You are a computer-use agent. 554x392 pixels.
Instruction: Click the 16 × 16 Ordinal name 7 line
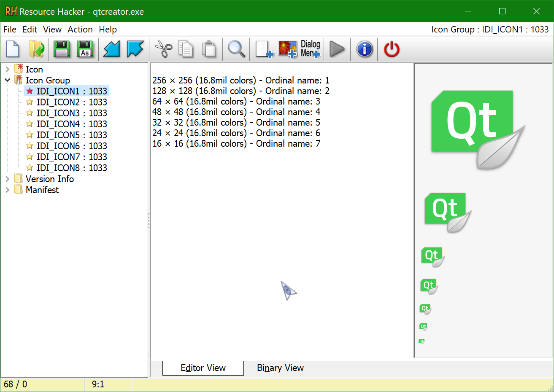coord(236,143)
